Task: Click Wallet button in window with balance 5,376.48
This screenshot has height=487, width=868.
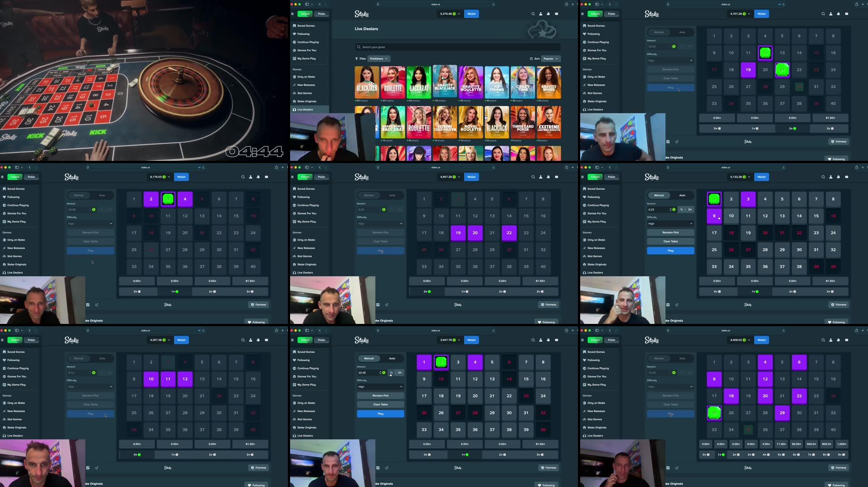Action: (x=471, y=14)
